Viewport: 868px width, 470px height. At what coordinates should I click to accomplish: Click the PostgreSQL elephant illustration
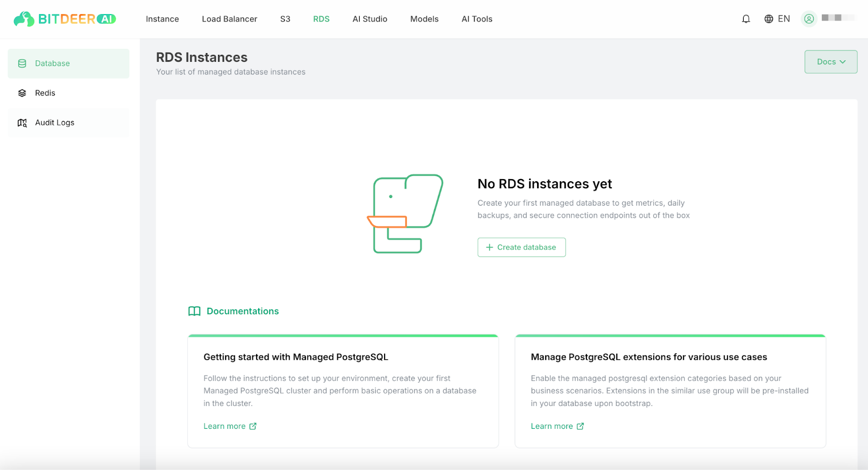(x=405, y=214)
